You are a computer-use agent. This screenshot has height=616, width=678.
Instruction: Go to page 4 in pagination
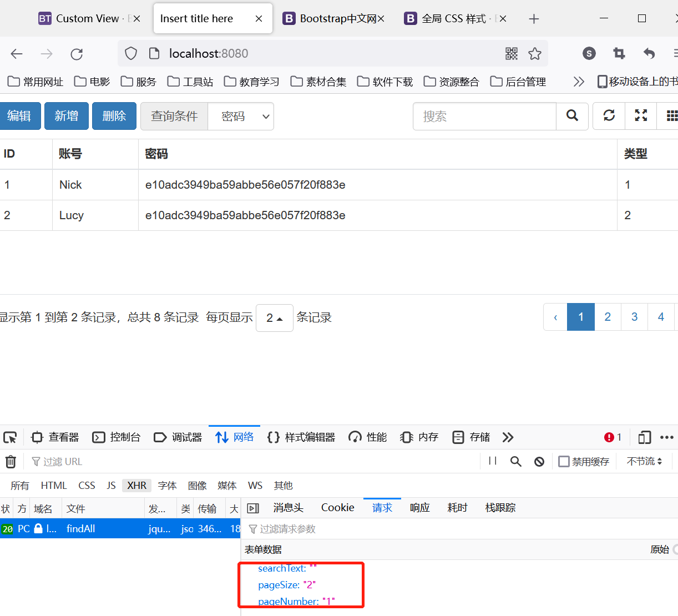(x=661, y=317)
